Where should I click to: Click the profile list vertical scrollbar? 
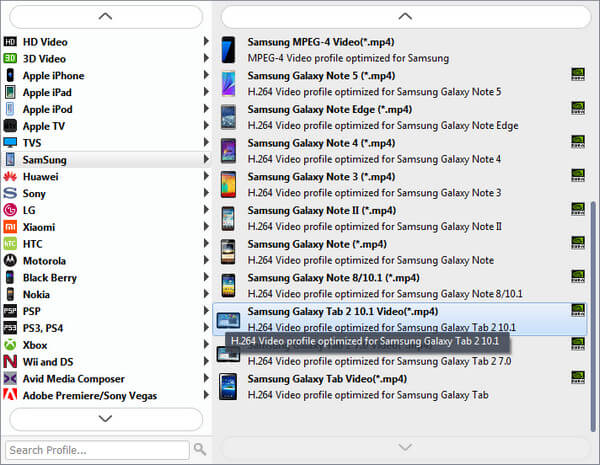click(x=593, y=316)
